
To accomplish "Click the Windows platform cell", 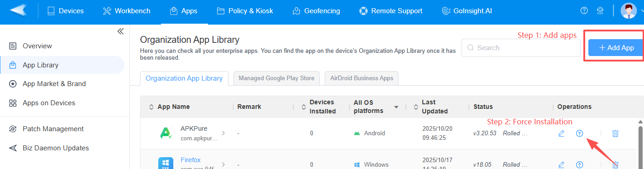I will (371, 164).
